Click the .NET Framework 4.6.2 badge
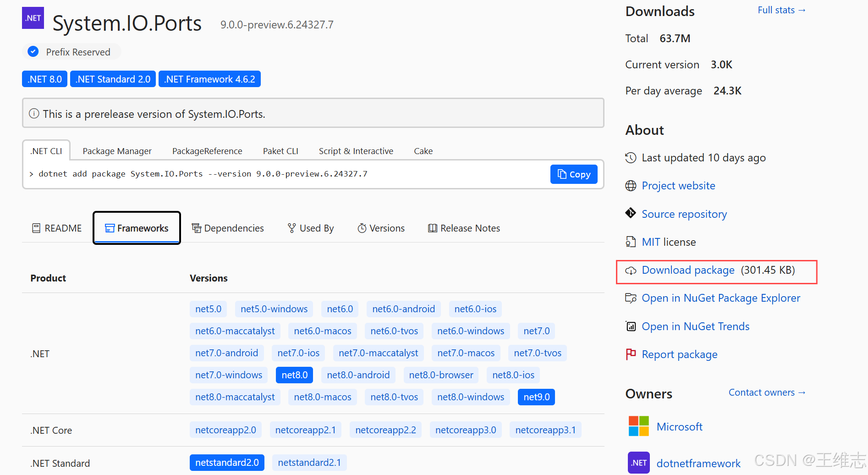Image resolution: width=868 pixels, height=475 pixels. click(x=209, y=79)
